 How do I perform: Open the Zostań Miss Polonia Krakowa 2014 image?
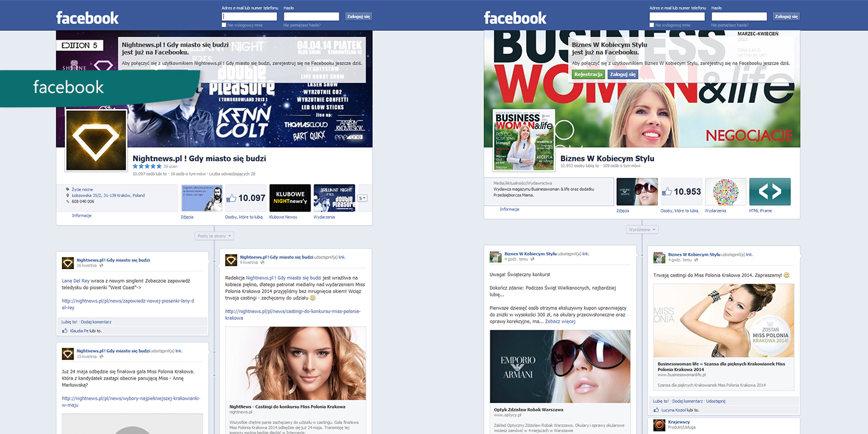click(724, 321)
